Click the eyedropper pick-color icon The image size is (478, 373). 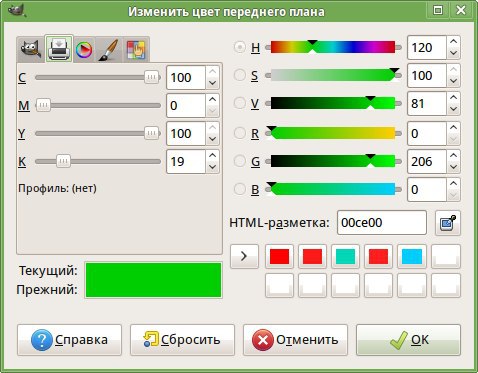click(448, 223)
